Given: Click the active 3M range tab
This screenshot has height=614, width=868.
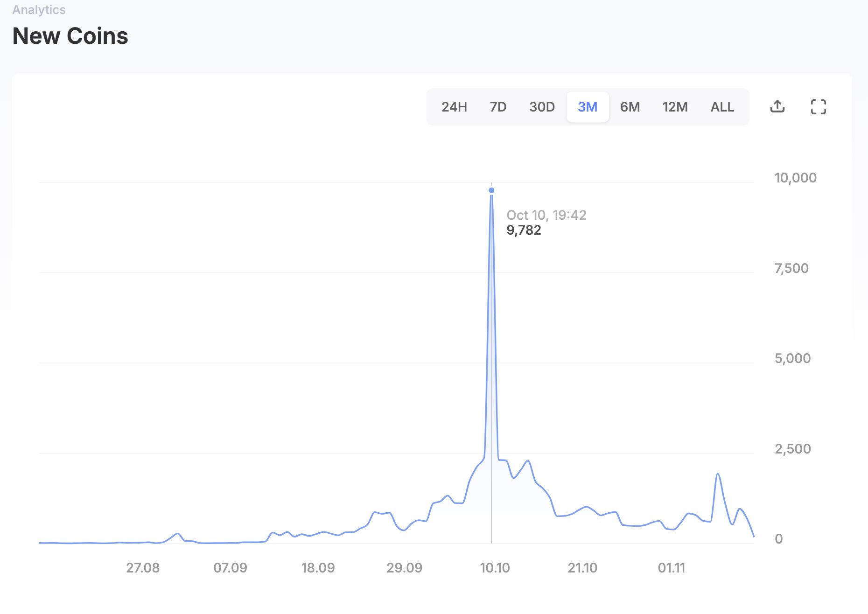Looking at the screenshot, I should 588,107.
